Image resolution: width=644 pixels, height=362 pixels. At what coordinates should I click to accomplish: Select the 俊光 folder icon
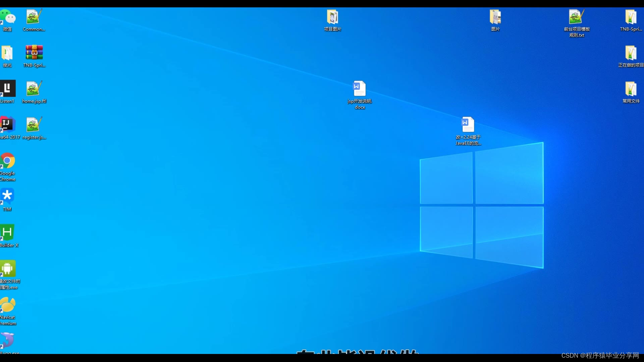pos(7,53)
